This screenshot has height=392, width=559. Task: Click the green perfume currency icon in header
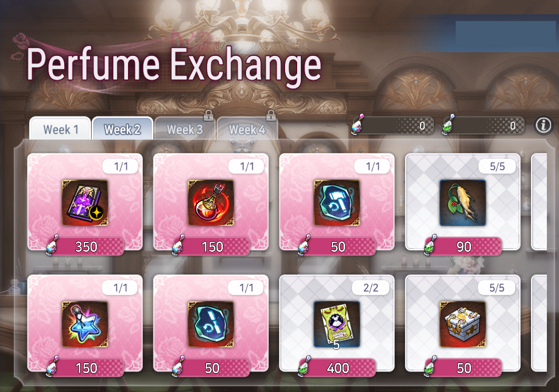coord(448,125)
